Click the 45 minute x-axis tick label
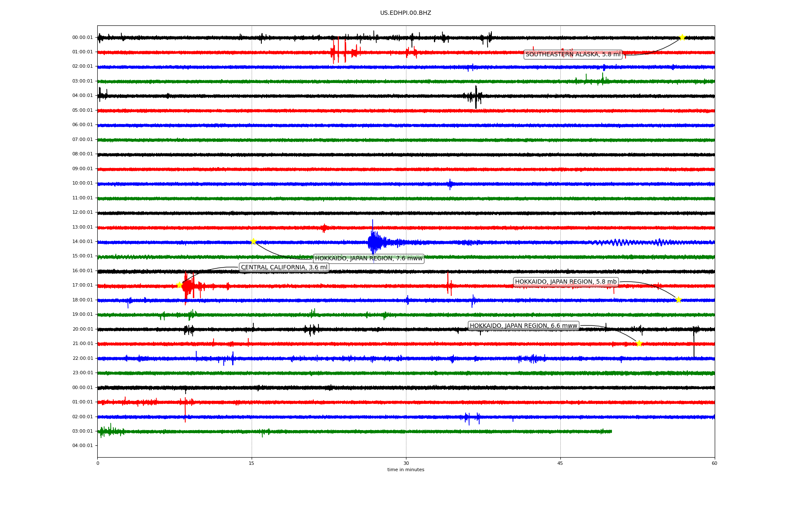Viewport: 812px width, 508px height. click(560, 463)
